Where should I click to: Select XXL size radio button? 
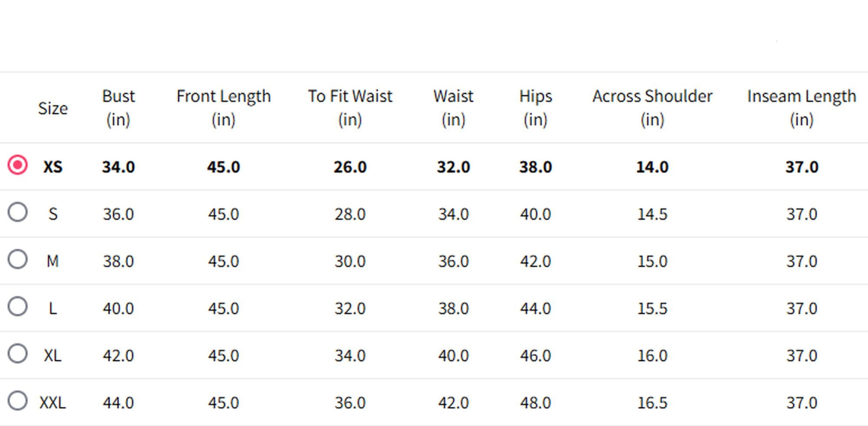point(18,401)
